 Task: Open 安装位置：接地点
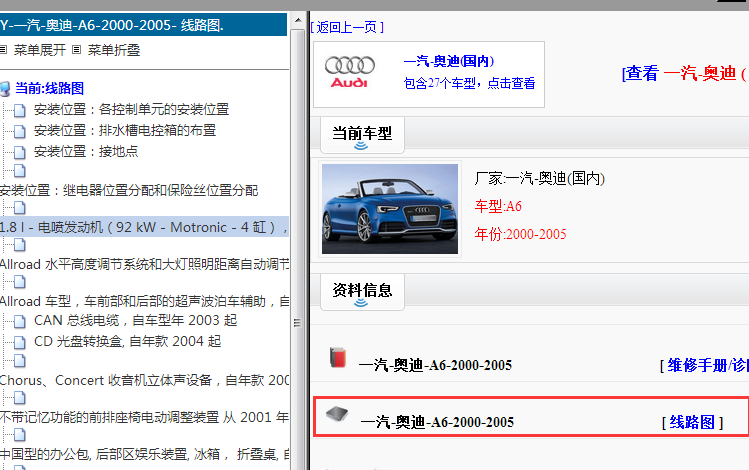click(x=86, y=151)
